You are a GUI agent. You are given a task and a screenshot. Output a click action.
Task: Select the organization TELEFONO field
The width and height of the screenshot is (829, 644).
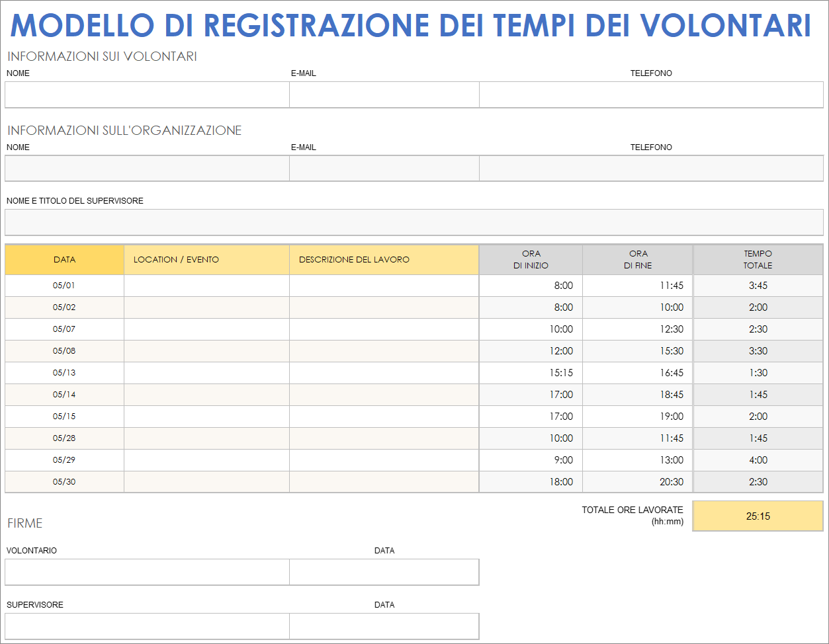point(652,168)
